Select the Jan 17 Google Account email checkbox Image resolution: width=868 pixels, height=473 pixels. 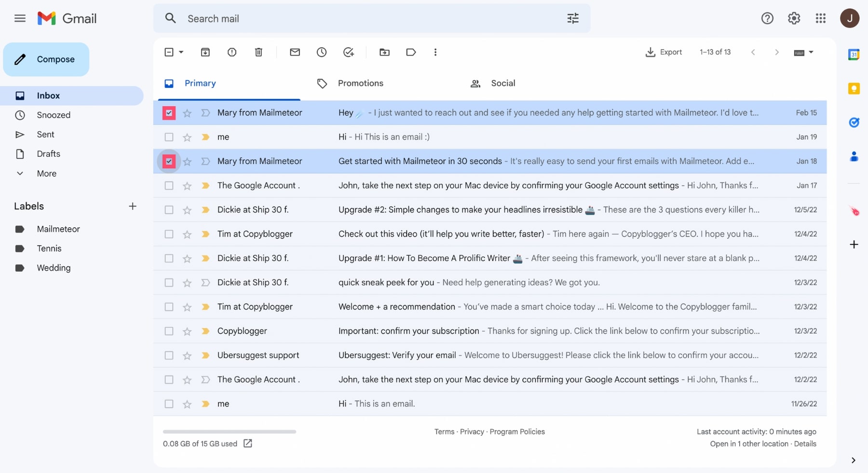pyautogui.click(x=169, y=185)
